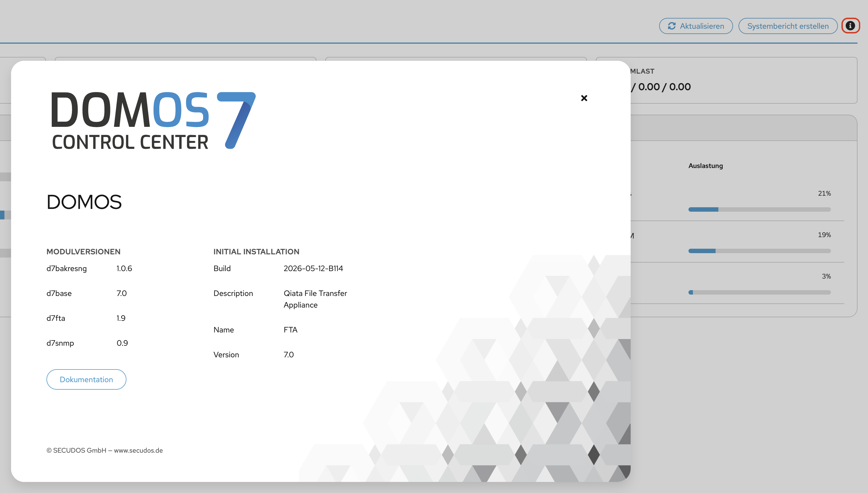This screenshot has height=493, width=868.
Task: Open the Dokumentation link button
Action: [x=86, y=379]
